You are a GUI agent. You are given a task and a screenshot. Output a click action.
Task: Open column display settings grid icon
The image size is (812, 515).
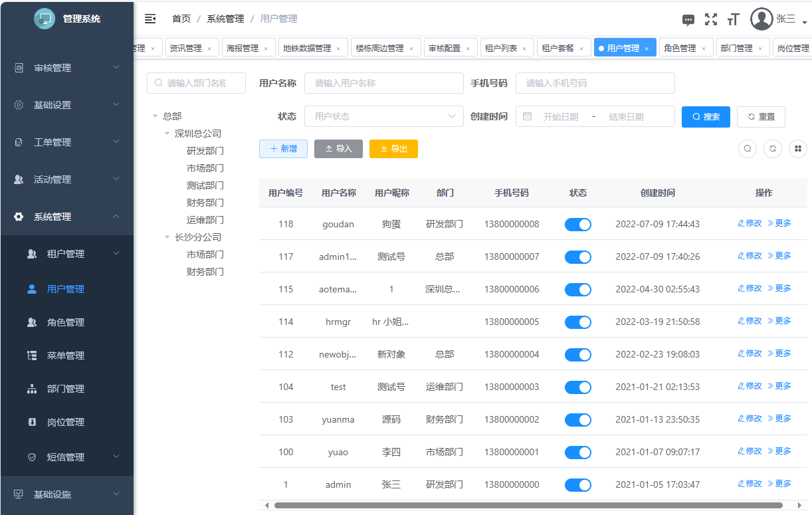pyautogui.click(x=798, y=149)
